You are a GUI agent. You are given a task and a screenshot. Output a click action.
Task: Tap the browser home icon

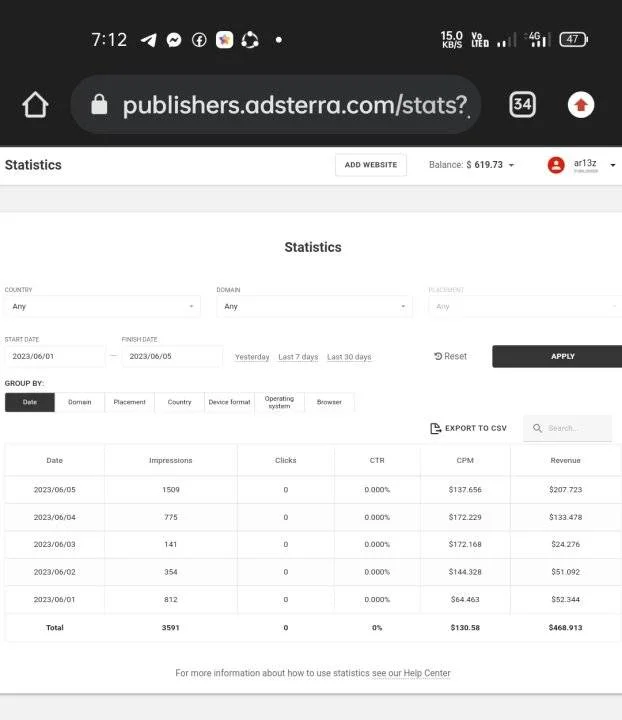(x=35, y=105)
